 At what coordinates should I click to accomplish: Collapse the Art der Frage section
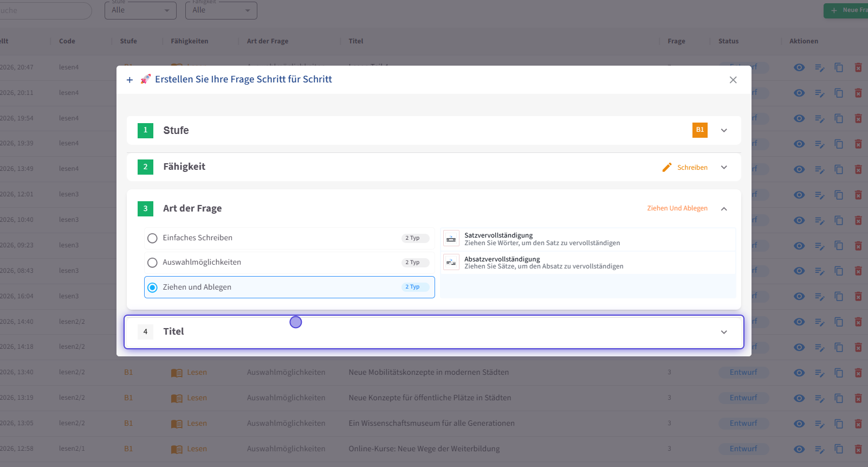724,209
